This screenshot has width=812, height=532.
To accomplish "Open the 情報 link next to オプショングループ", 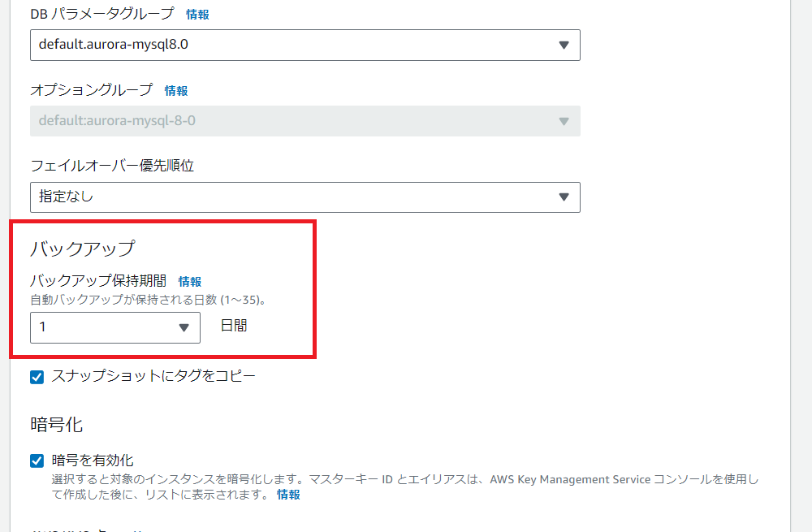I will click(176, 91).
